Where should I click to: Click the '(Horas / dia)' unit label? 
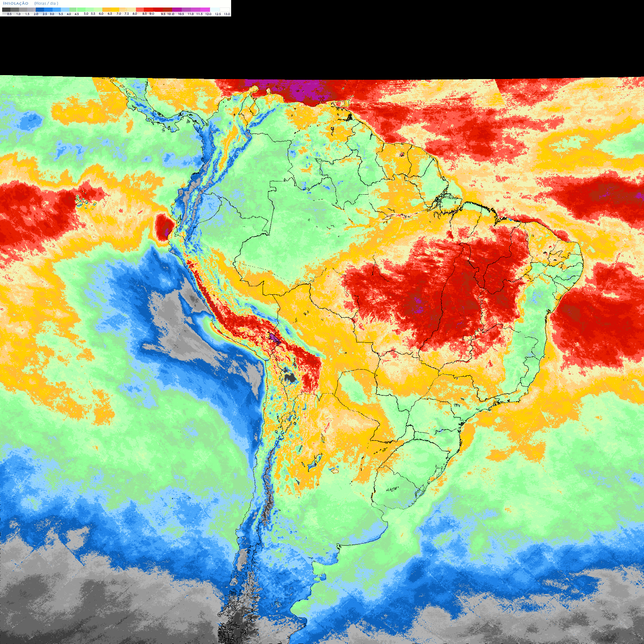46,3
